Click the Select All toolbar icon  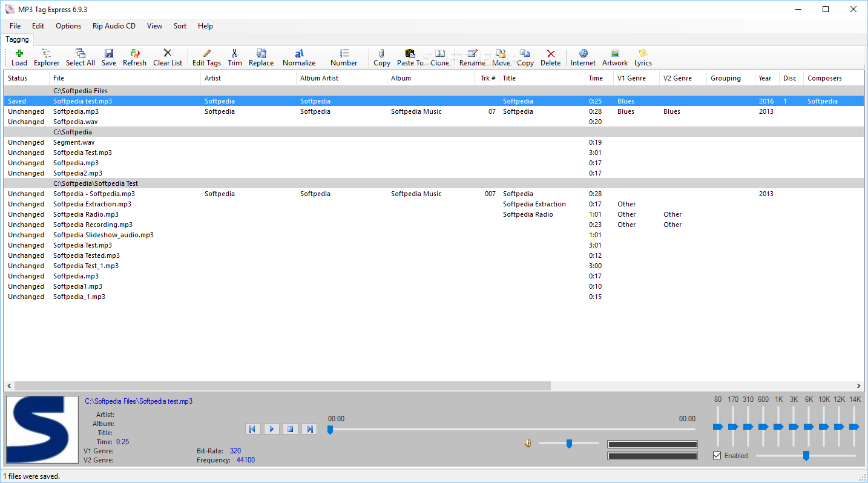tap(80, 54)
